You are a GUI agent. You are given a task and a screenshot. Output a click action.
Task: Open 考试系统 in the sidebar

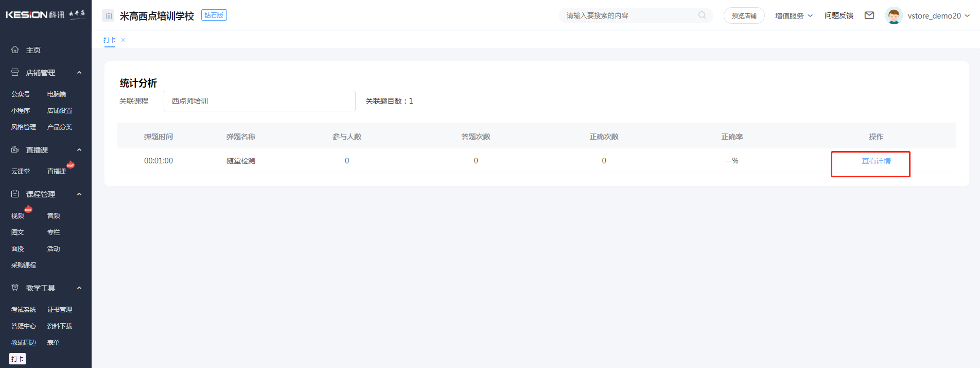(24, 310)
